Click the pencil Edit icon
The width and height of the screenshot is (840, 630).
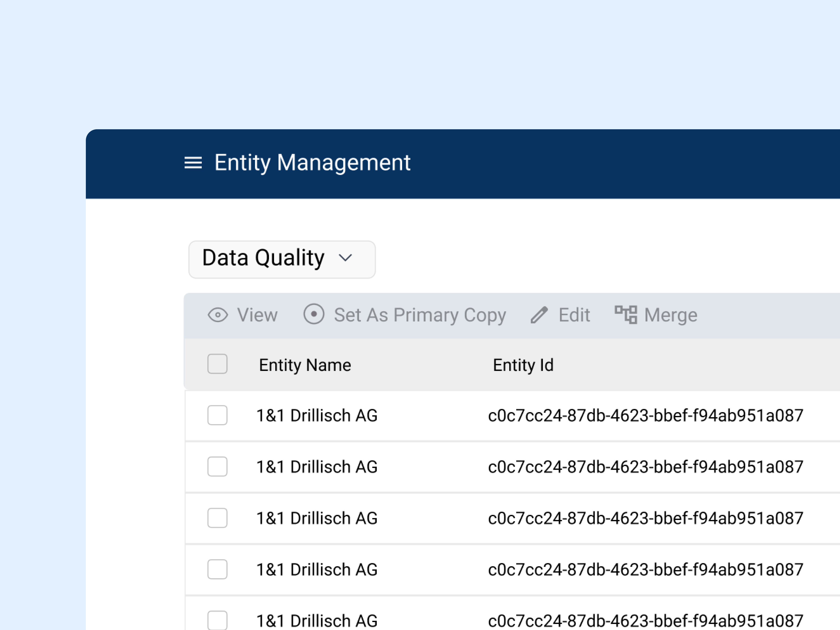(539, 315)
